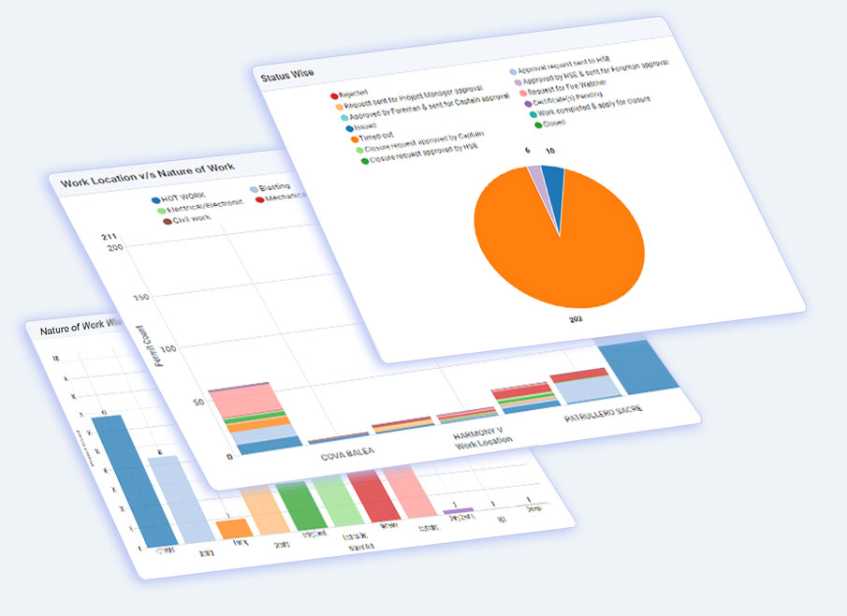Select the small blue pie slice

pyautogui.click(x=553, y=178)
